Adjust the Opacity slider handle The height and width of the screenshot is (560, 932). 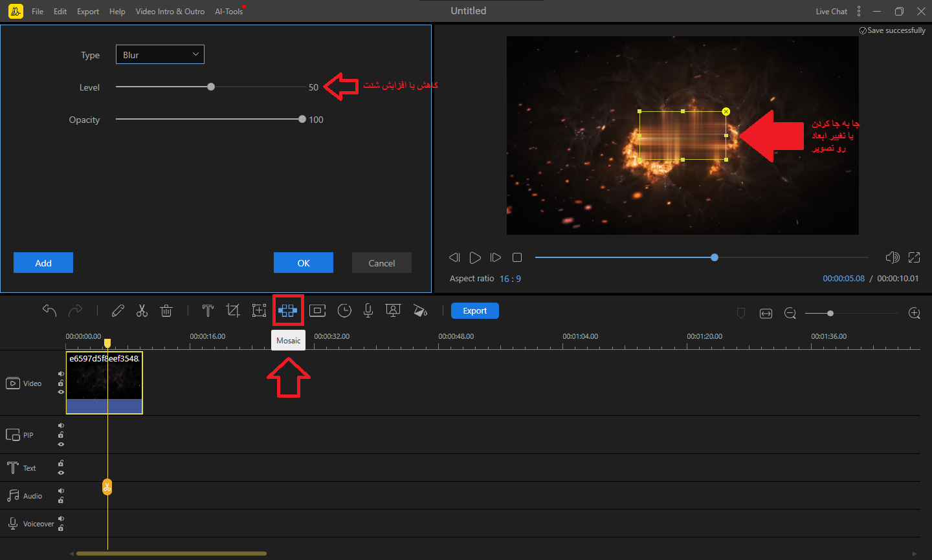(302, 119)
